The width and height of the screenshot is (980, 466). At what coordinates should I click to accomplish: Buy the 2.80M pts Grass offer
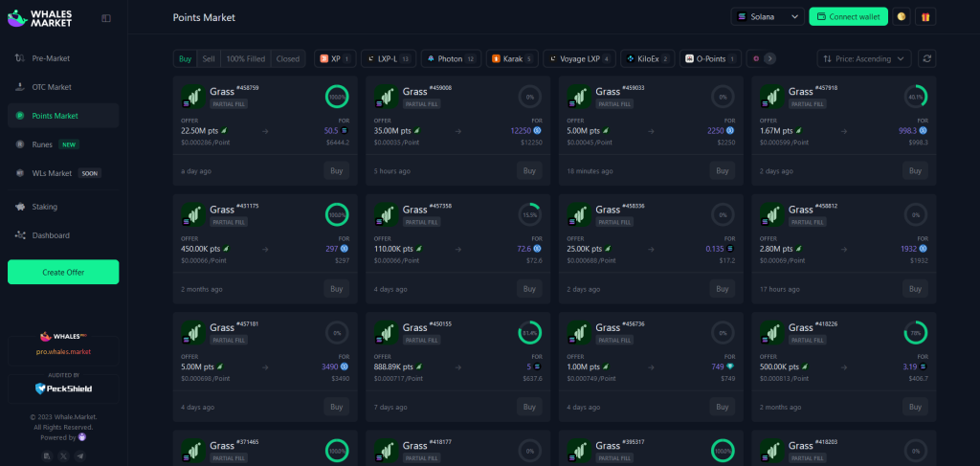click(915, 289)
